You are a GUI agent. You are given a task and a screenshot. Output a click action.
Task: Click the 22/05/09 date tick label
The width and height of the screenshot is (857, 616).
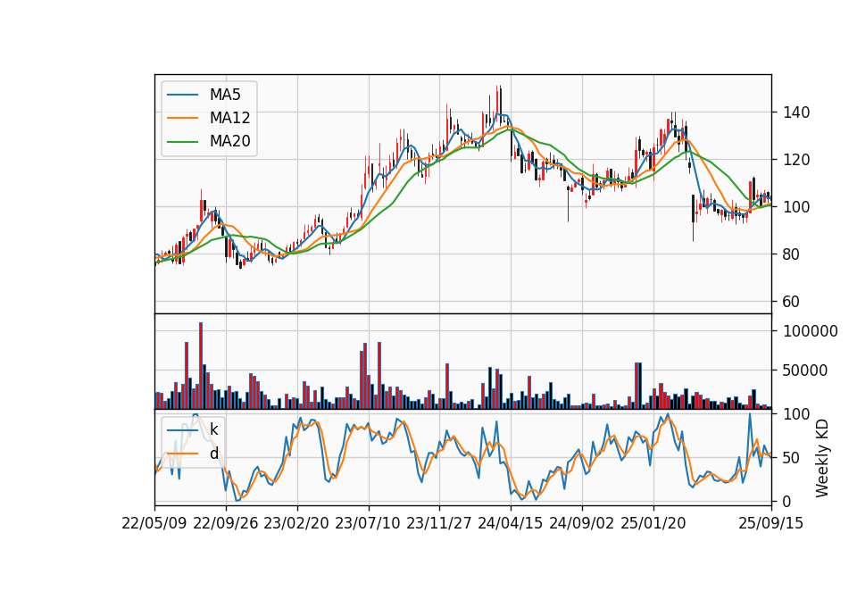(x=154, y=524)
